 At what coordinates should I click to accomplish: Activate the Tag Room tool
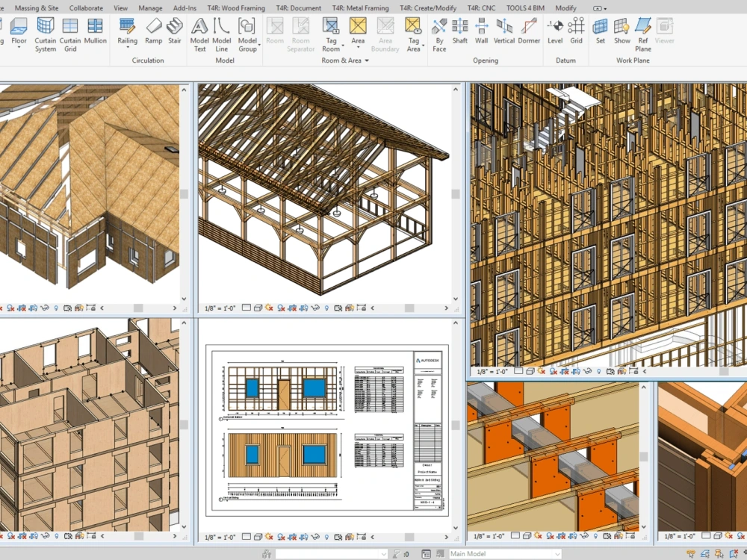(x=331, y=35)
